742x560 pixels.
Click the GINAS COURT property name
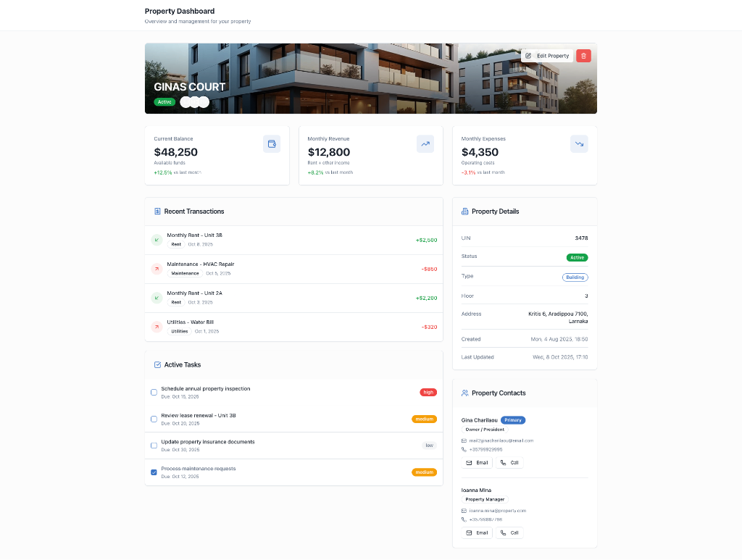click(189, 87)
